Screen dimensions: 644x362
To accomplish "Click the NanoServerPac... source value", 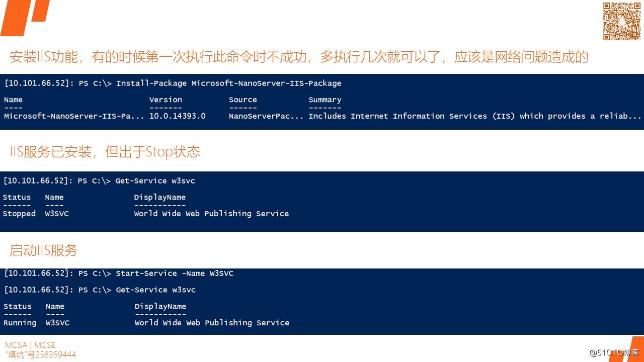I will coord(266,116).
